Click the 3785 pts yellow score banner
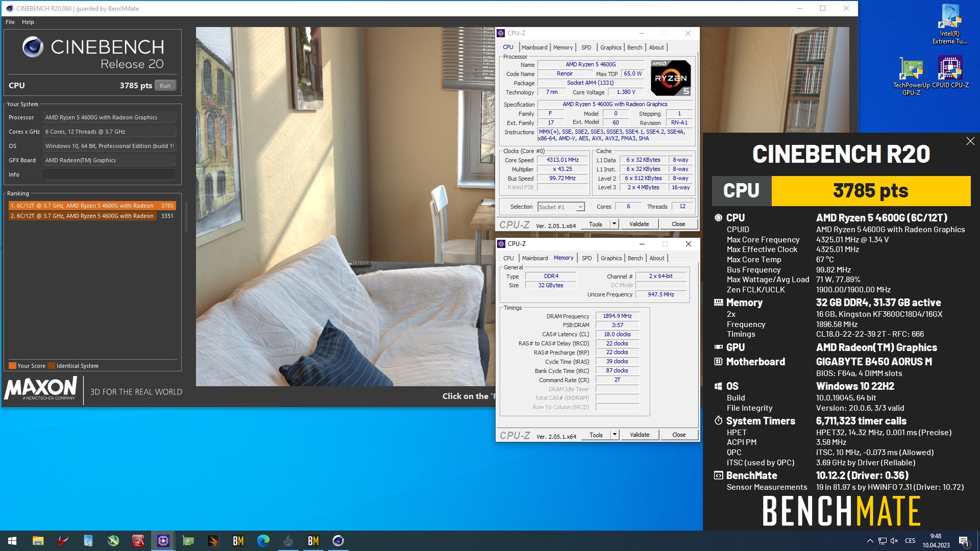The width and height of the screenshot is (980, 551). point(871,191)
